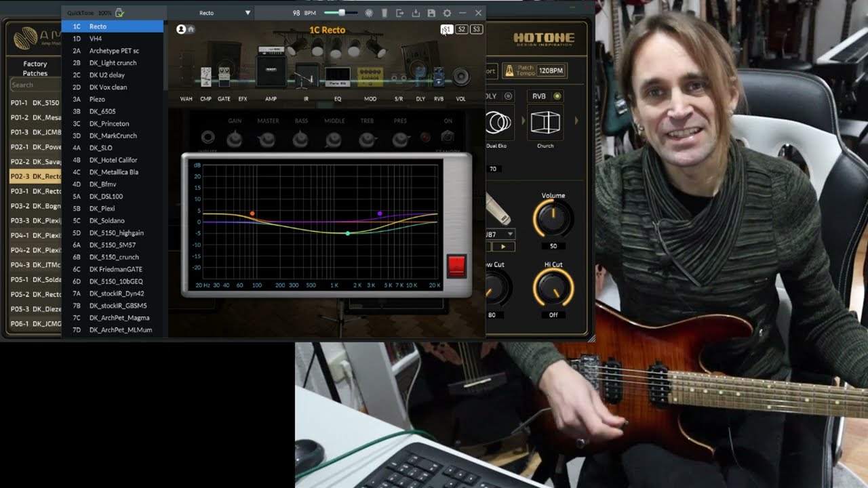Click the user profile icon
Viewport: 868px width, 488px height.
(181, 29)
